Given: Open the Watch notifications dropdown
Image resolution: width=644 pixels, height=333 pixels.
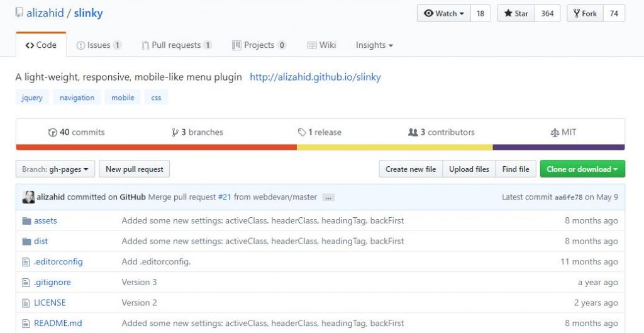Looking at the screenshot, I should [x=444, y=13].
